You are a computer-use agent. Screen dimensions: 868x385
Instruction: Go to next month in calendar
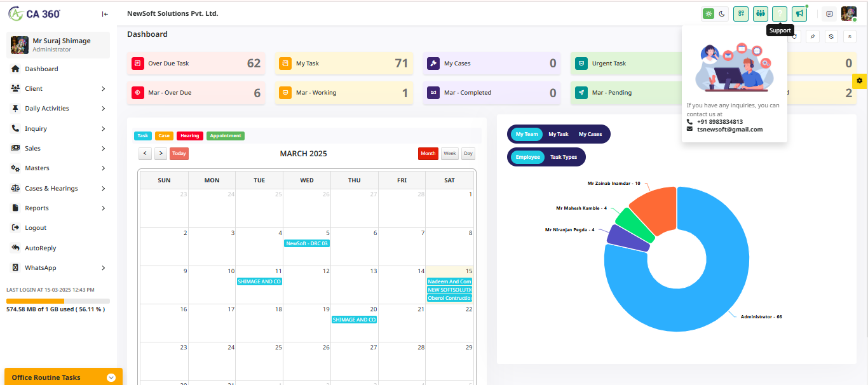click(161, 153)
